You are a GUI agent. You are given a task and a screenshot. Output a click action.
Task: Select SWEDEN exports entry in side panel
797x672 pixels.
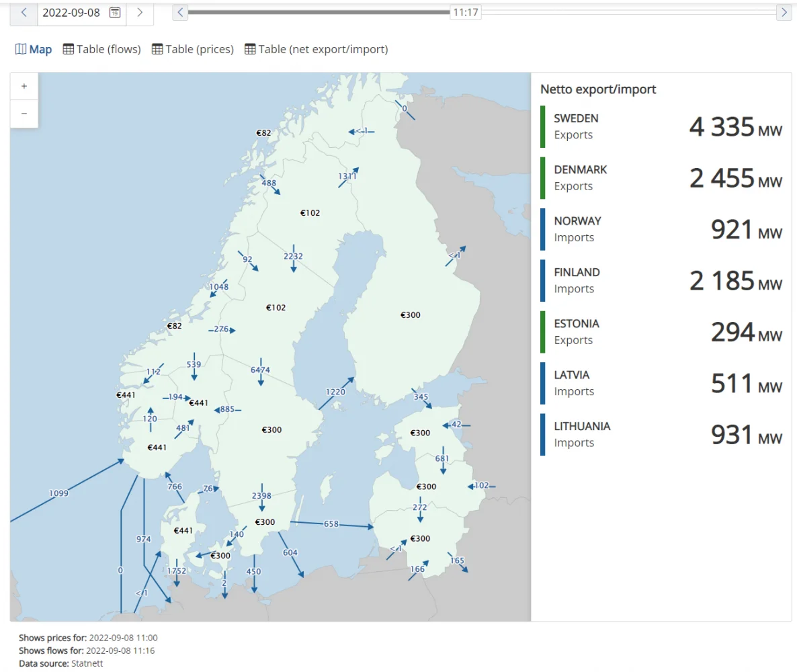pyautogui.click(x=662, y=126)
